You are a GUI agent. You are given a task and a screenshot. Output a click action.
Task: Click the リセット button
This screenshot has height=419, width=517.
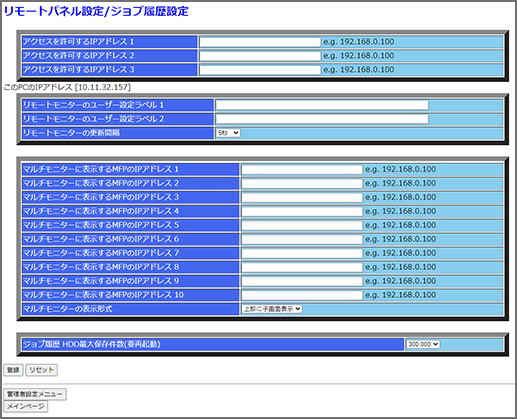[41, 370]
